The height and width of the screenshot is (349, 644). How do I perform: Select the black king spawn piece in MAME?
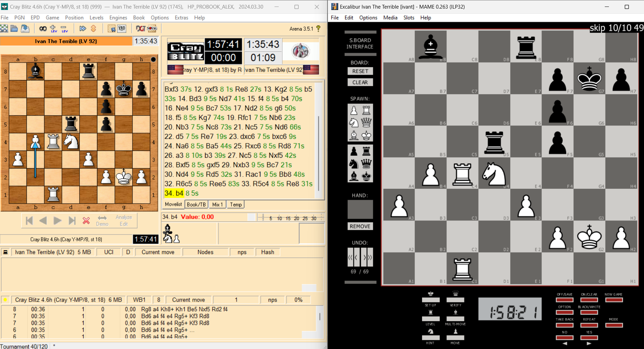click(x=366, y=176)
